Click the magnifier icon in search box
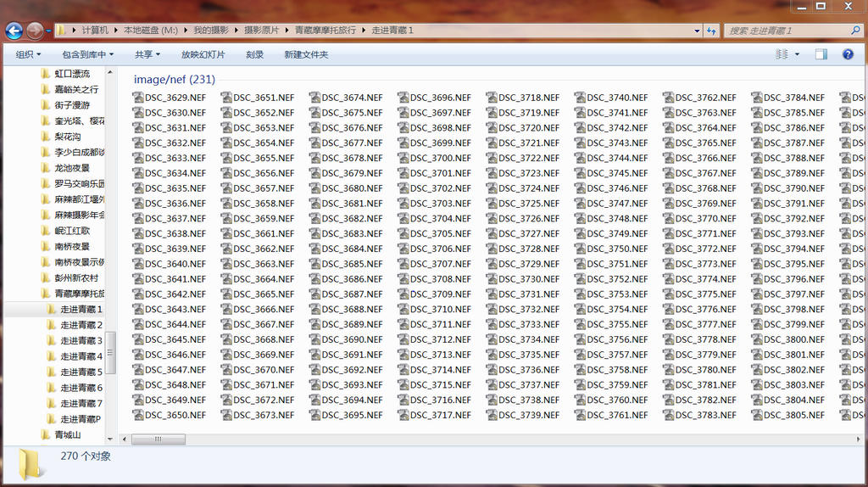 854,31
